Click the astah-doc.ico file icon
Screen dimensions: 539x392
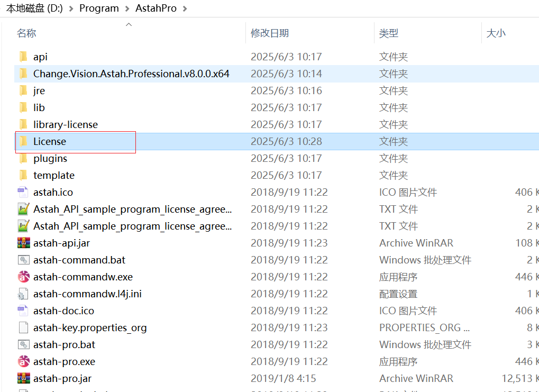(x=23, y=311)
